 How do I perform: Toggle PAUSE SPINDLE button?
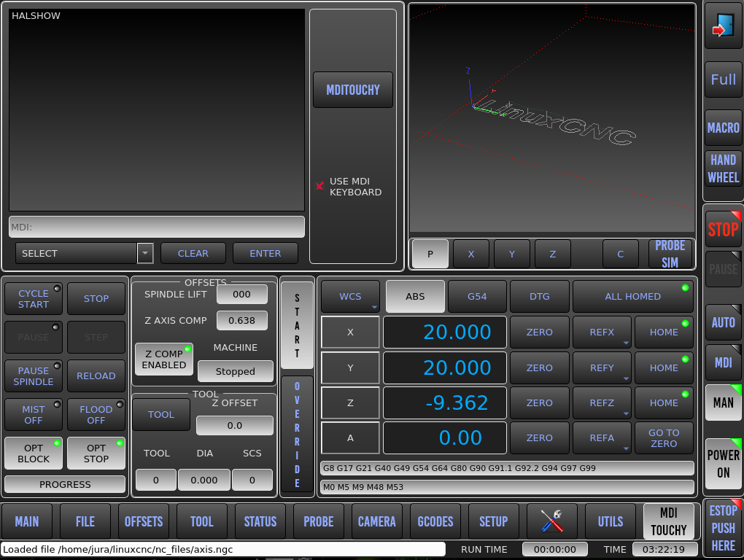tap(34, 376)
